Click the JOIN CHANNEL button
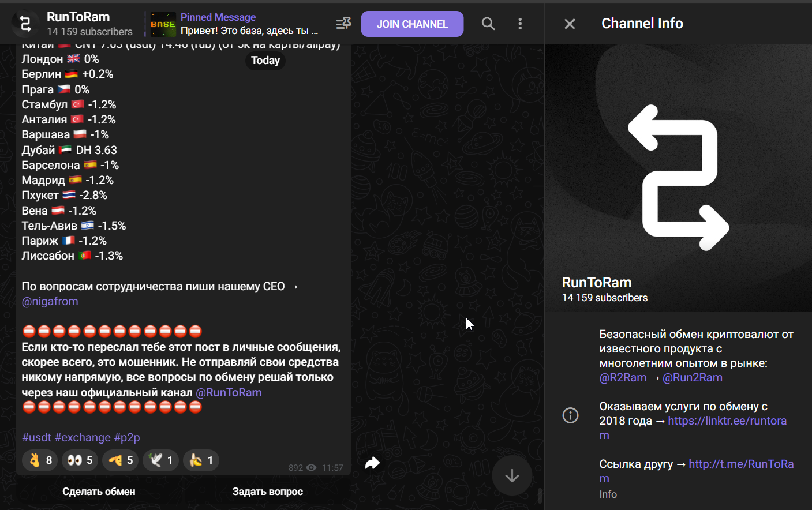 (x=412, y=24)
